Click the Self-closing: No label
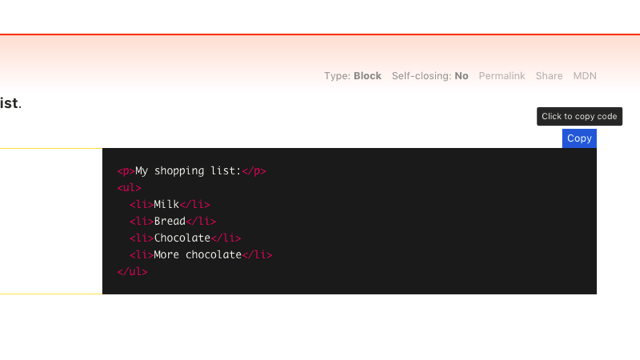This screenshot has height=360, width=640. pyautogui.click(x=430, y=76)
